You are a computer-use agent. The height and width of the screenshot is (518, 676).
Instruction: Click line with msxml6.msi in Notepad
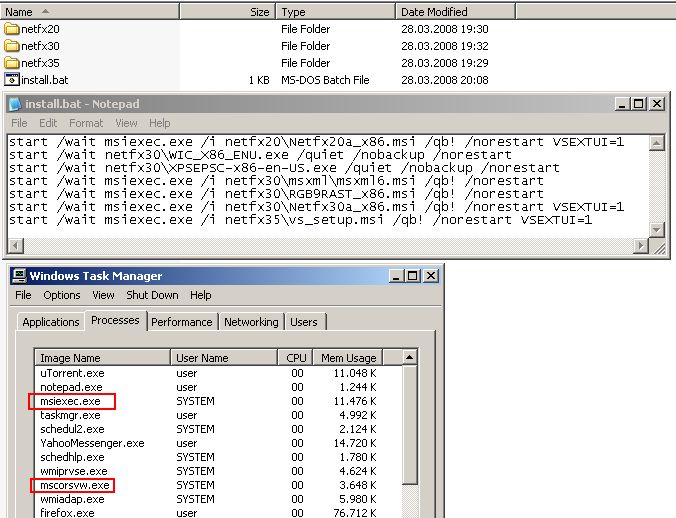[x=276, y=181]
